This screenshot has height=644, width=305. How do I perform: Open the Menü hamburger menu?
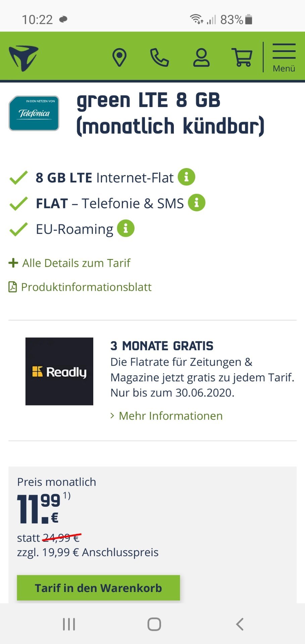click(284, 58)
